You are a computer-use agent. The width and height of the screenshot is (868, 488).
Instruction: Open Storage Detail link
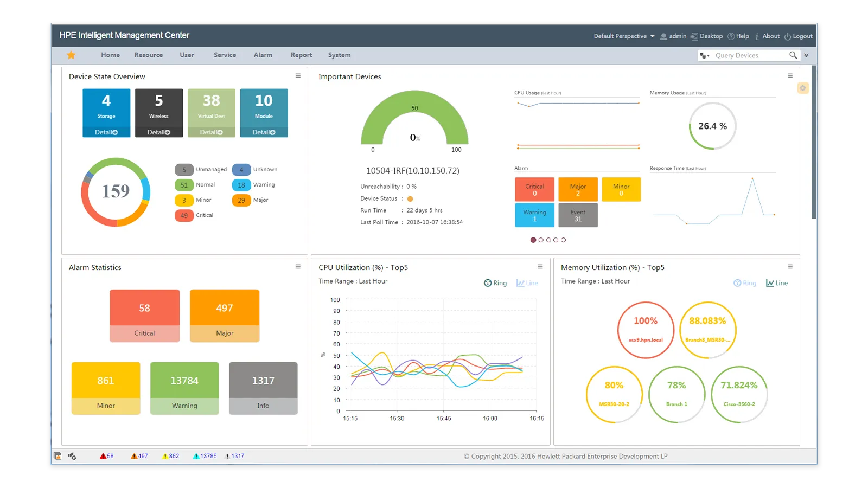tap(106, 132)
